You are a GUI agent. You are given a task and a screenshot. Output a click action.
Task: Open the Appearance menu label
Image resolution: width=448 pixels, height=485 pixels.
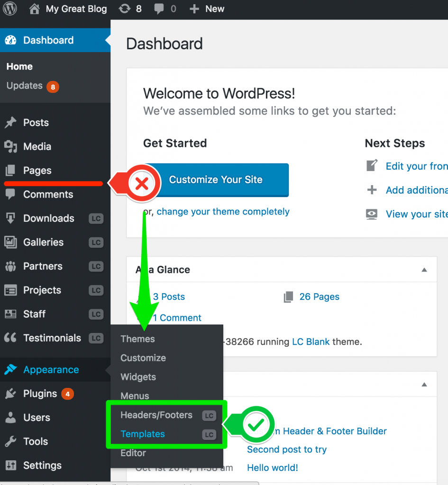[x=51, y=369]
